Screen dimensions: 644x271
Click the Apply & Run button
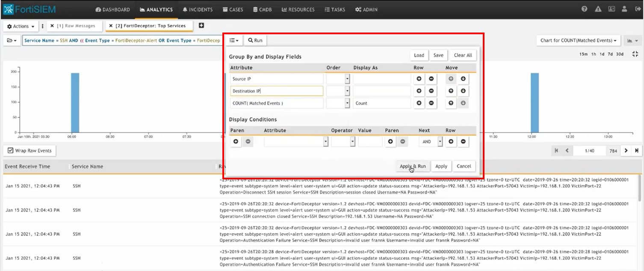pos(412,166)
